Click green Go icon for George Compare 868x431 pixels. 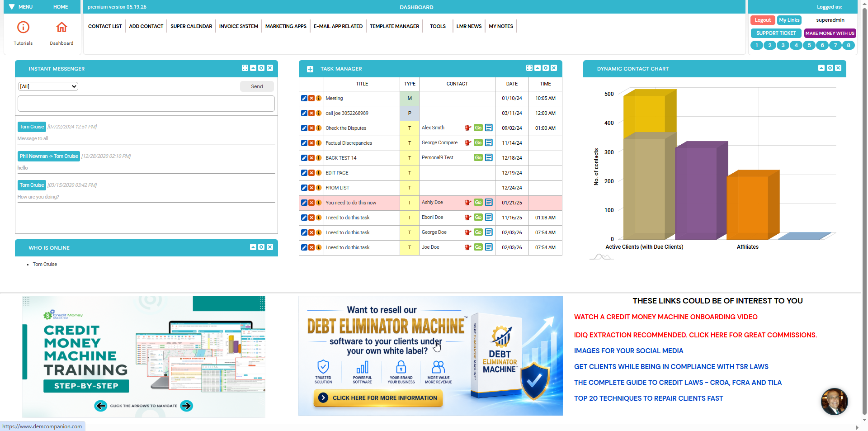coord(478,143)
